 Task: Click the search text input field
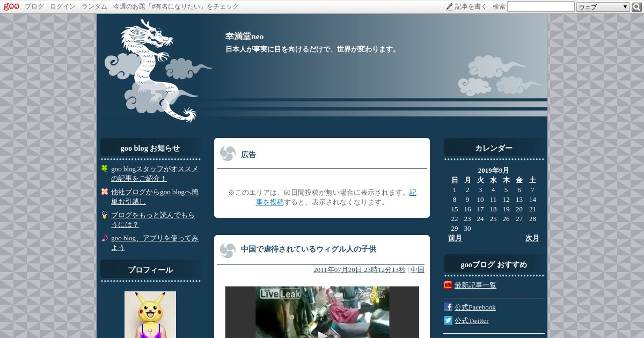(541, 6)
